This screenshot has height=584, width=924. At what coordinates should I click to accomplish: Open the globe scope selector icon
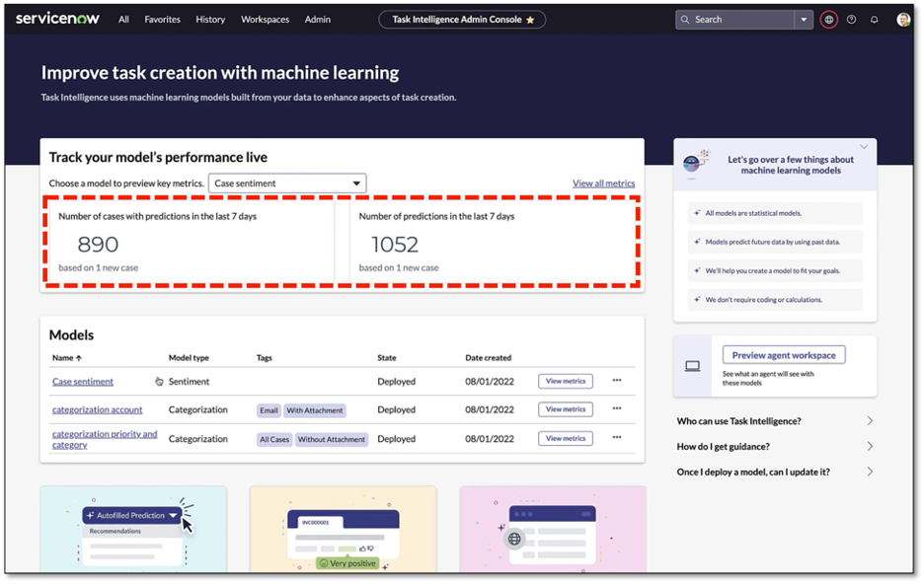(x=829, y=20)
